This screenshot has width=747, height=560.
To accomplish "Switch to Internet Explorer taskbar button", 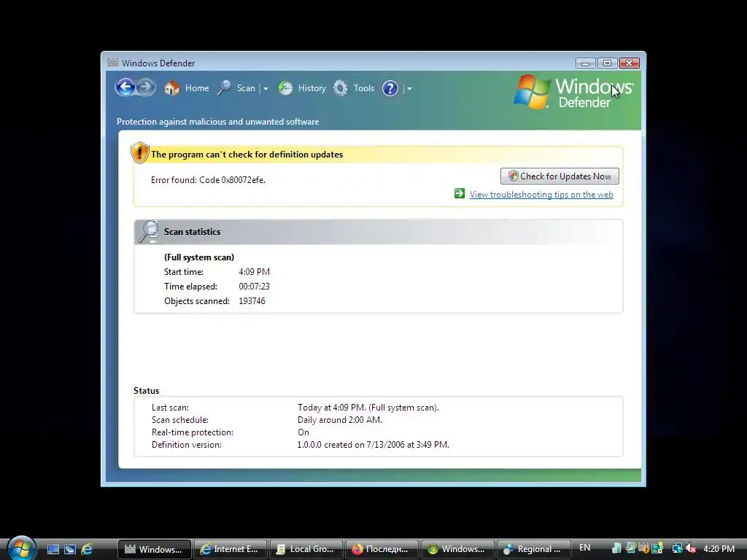I will (230, 549).
